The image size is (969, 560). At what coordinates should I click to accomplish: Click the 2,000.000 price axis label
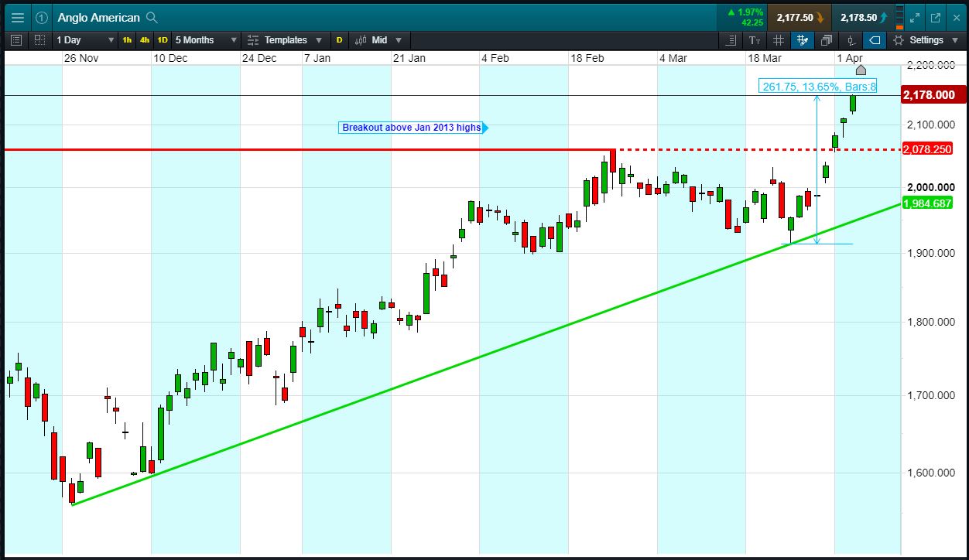point(931,187)
